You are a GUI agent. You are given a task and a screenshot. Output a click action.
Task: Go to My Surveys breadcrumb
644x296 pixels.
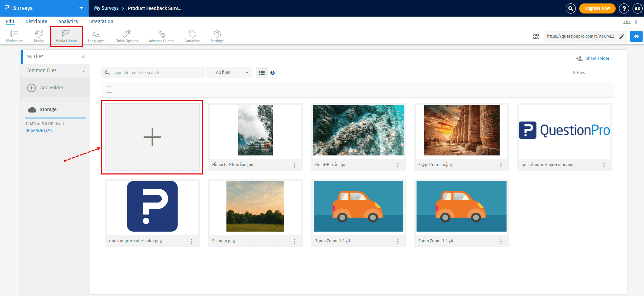106,8
